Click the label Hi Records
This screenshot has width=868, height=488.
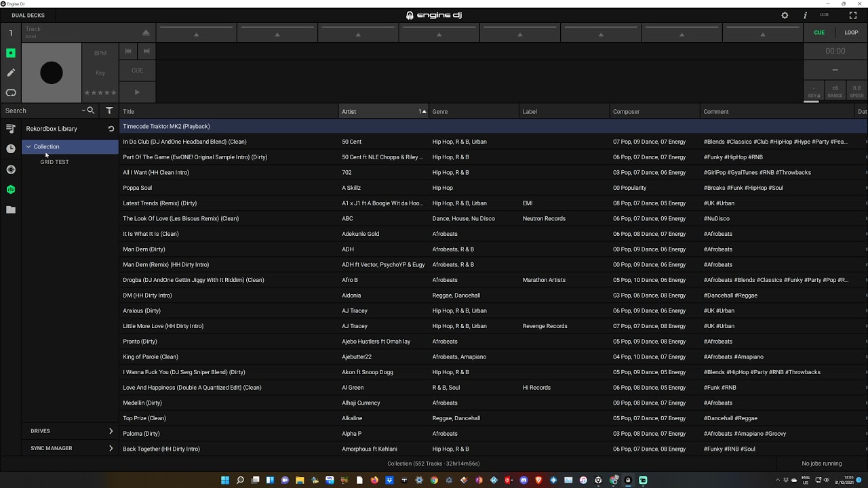coord(536,388)
